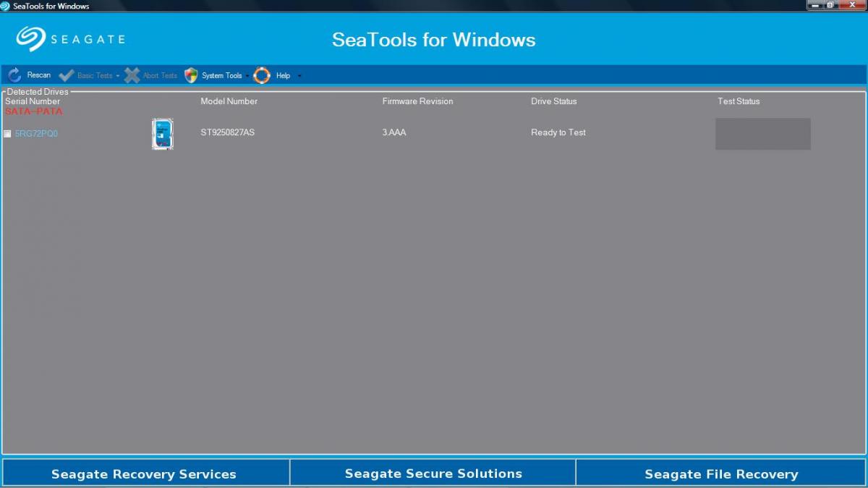This screenshot has width=868, height=488.
Task: Click the Model Number column header
Action: click(x=229, y=101)
